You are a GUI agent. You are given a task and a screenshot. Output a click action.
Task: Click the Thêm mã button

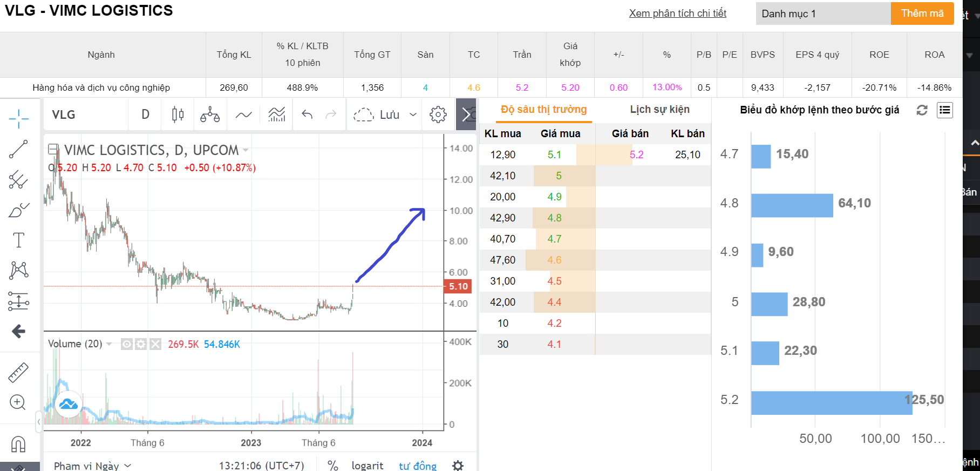pyautogui.click(x=922, y=14)
